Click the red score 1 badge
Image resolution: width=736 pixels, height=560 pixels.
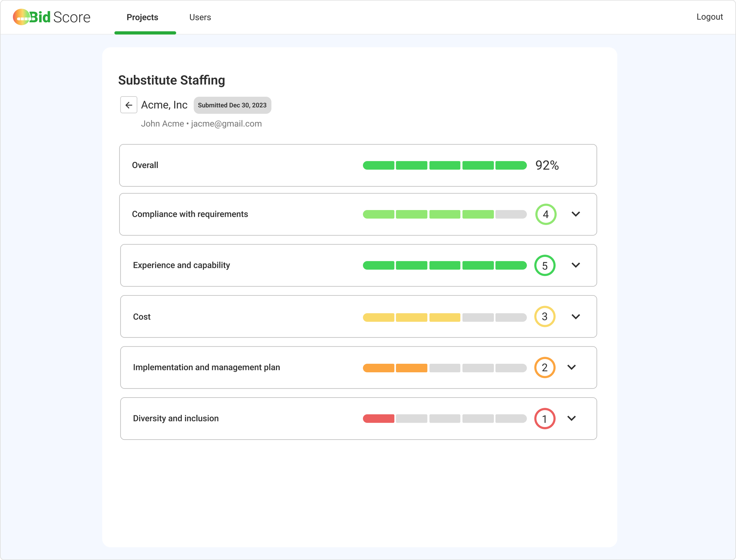pos(545,419)
